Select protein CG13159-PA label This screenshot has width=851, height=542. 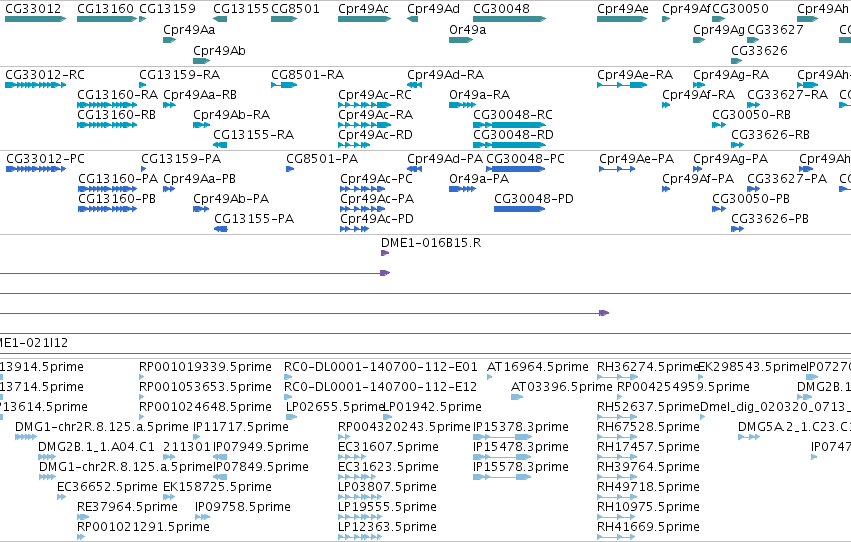[181, 159]
